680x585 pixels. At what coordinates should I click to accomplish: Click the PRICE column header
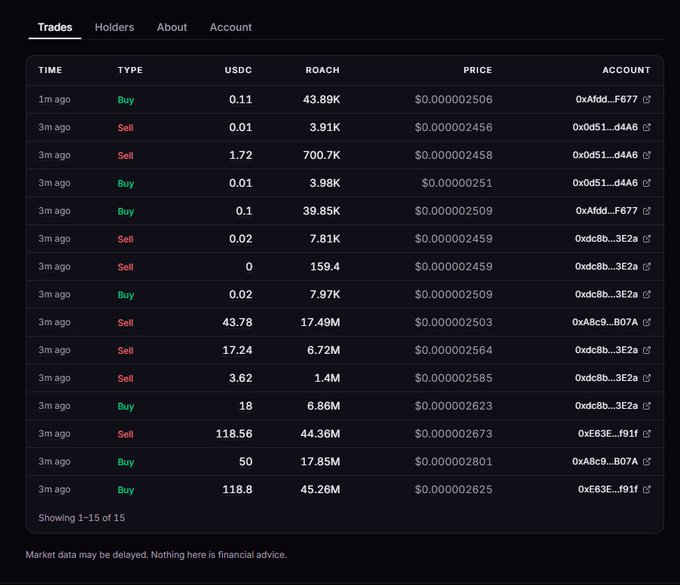(477, 70)
